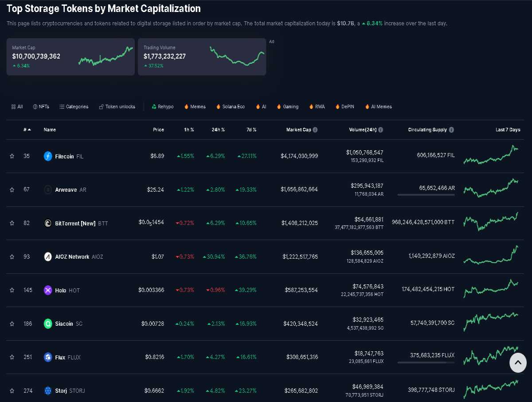Viewport: 532px width, 402px height.
Task: Click Holo 24h volume $74,576,843
Action: [367, 286]
